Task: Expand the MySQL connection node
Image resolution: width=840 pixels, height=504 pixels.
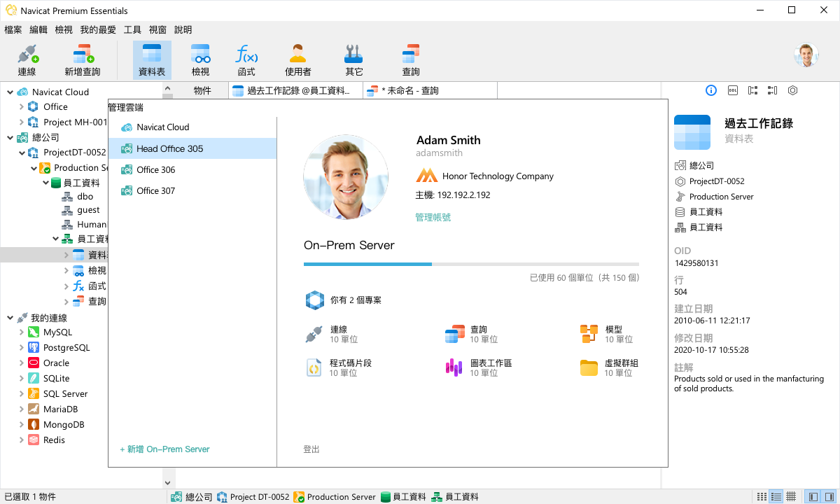Action: pos(21,332)
